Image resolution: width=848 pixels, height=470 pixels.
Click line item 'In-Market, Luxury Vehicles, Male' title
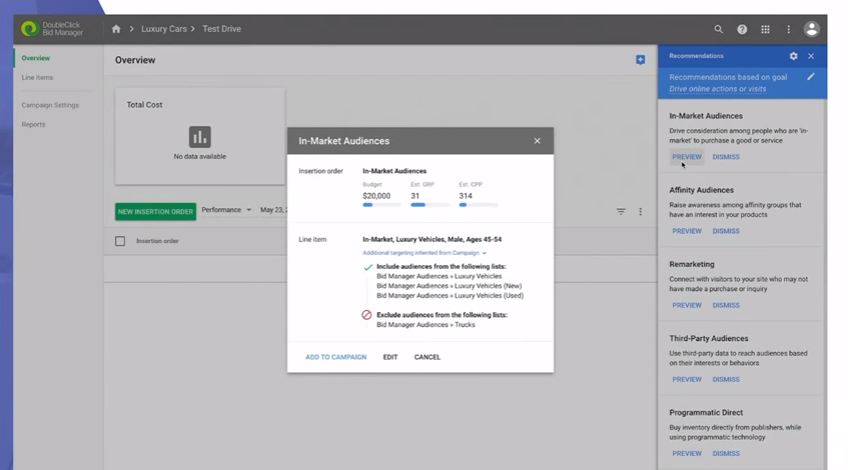click(432, 239)
